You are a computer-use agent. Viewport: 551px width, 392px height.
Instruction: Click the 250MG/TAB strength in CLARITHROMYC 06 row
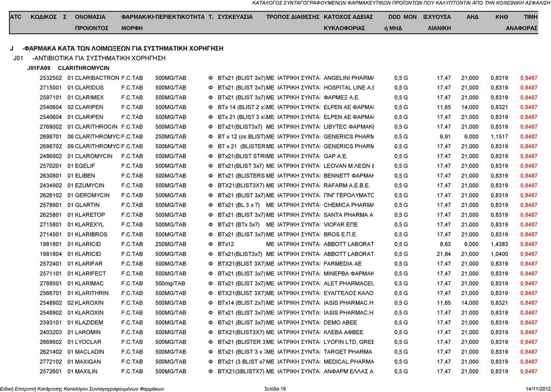[x=171, y=137]
